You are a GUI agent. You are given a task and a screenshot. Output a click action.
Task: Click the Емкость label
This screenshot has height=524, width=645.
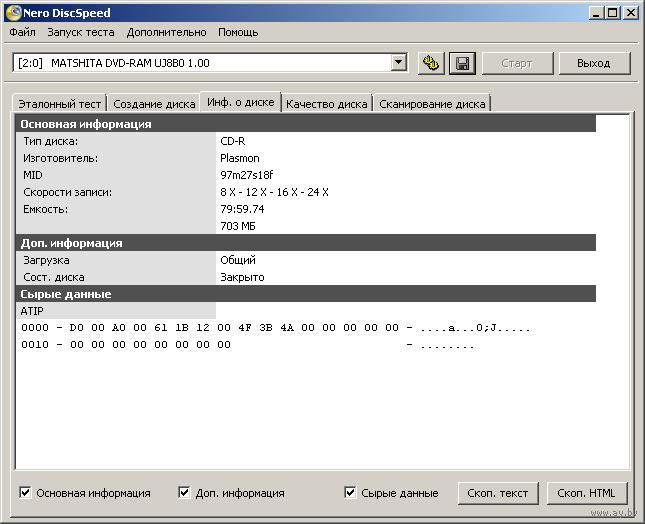tap(45, 209)
